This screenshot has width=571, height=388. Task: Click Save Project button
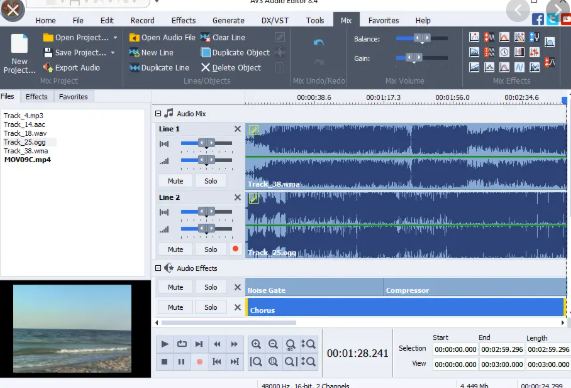point(75,53)
